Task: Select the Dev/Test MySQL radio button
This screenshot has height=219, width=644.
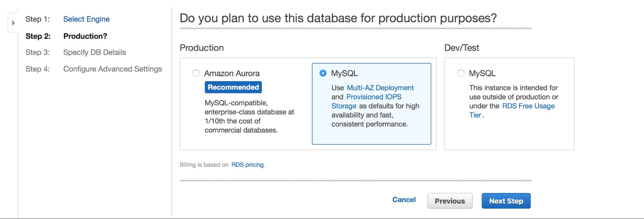Action: (461, 73)
